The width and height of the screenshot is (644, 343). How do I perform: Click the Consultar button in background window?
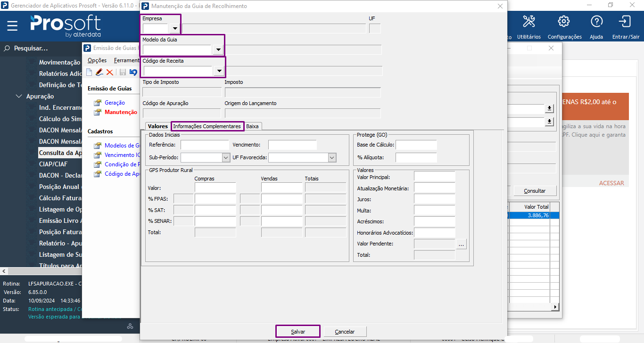point(535,191)
